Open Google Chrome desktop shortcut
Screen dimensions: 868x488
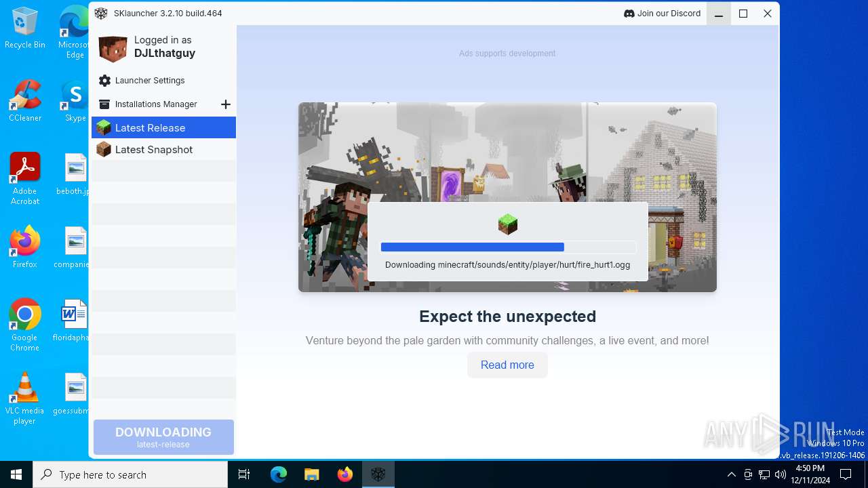25,325
